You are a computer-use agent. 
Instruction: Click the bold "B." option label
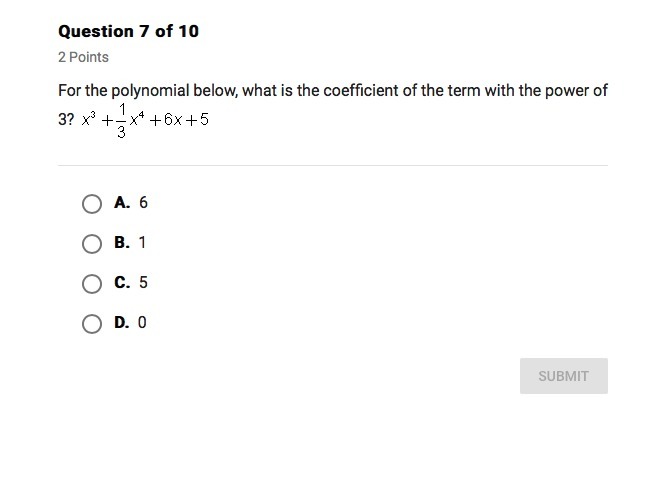coord(122,243)
